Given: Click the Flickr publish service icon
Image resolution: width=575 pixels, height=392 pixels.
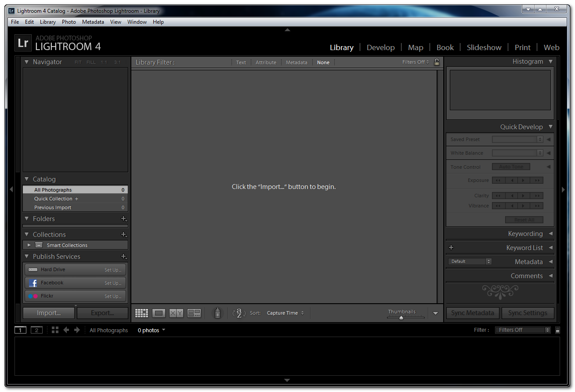Looking at the screenshot, I should coord(33,296).
